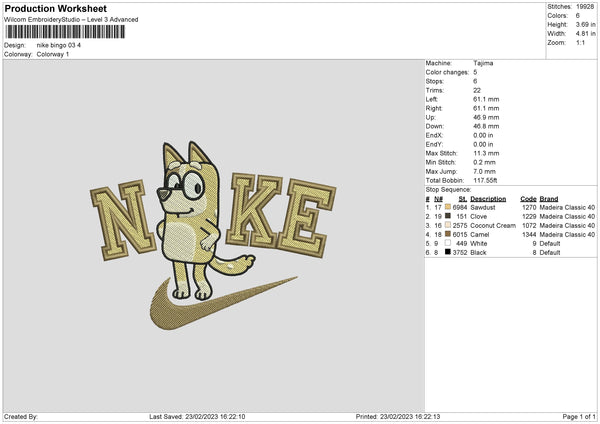Click the 'Printed: 23/02/2023 16:22:13' text
Viewport: 600px width, 424px height.
(398, 417)
